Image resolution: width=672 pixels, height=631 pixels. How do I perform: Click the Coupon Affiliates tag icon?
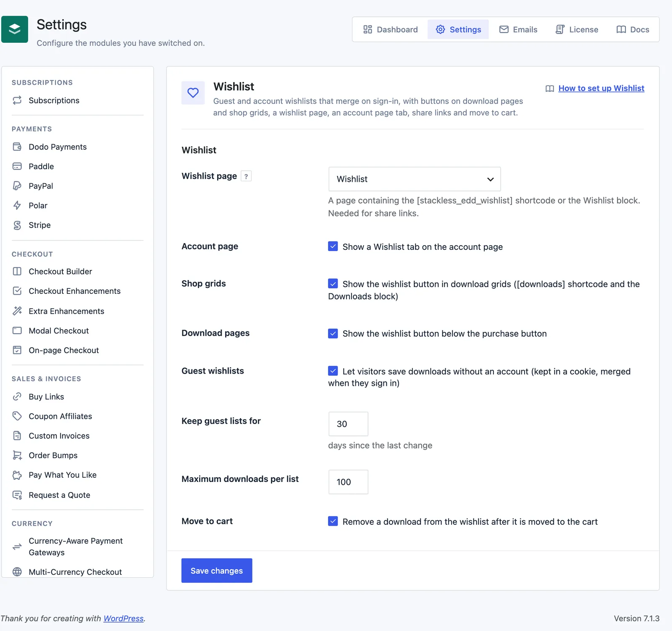(x=17, y=416)
